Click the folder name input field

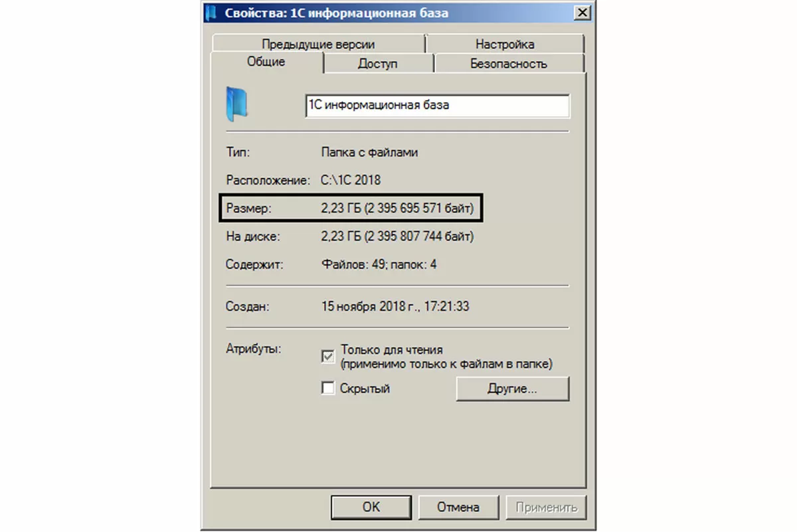click(438, 106)
